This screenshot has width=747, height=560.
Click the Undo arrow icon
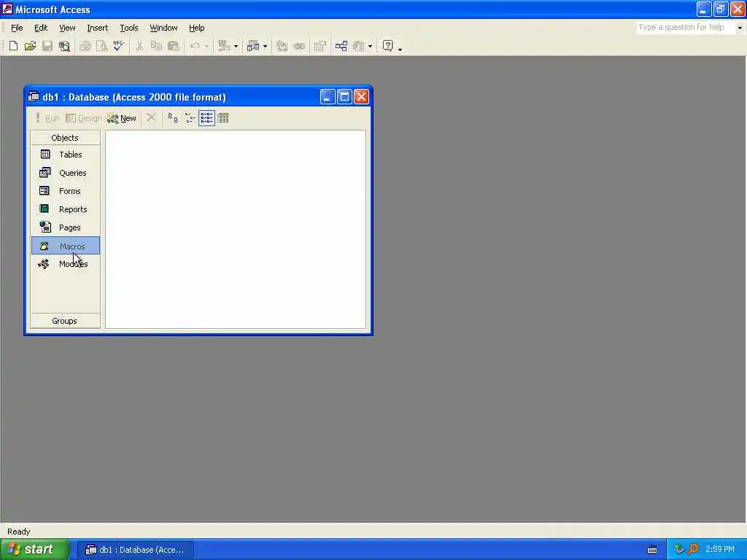coord(194,46)
